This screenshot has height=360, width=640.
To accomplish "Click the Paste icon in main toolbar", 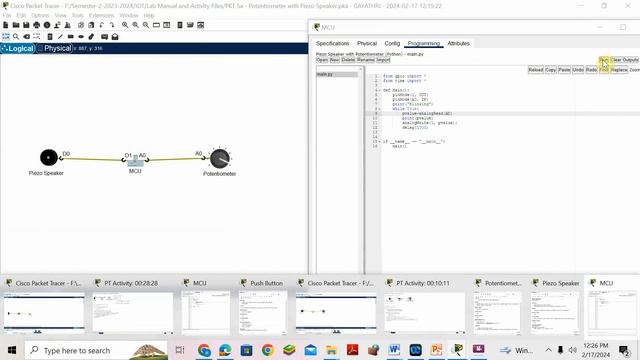I will point(91,25).
